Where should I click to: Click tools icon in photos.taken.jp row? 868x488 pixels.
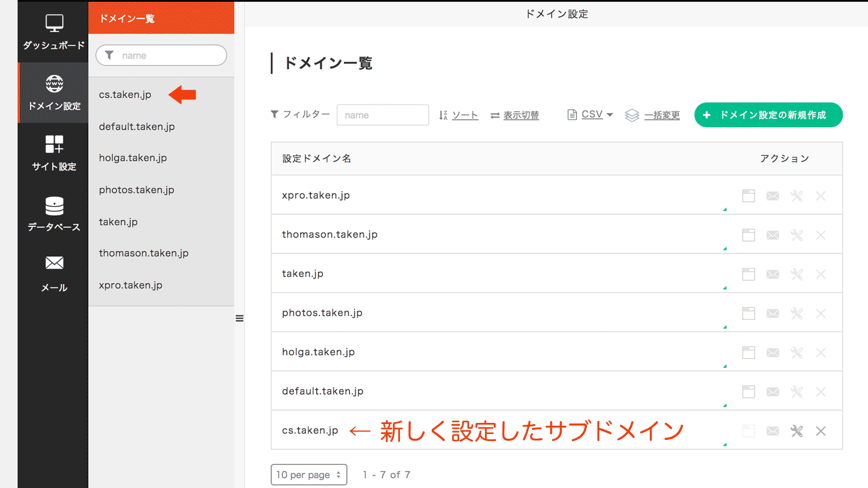click(796, 313)
